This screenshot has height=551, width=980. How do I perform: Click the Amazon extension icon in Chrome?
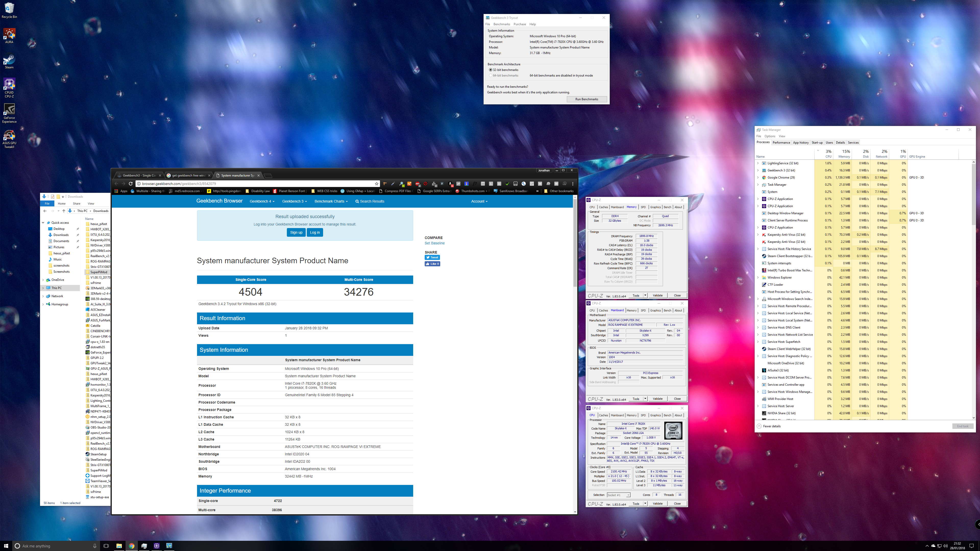tap(450, 184)
